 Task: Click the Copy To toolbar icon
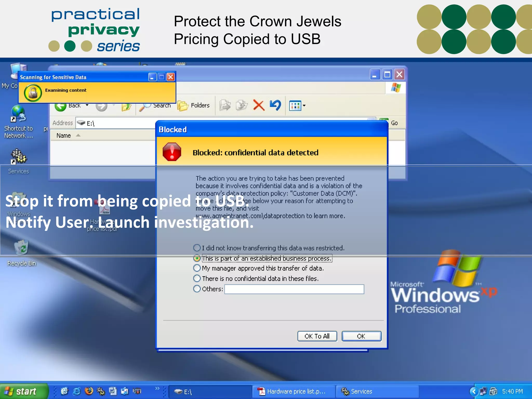click(242, 105)
